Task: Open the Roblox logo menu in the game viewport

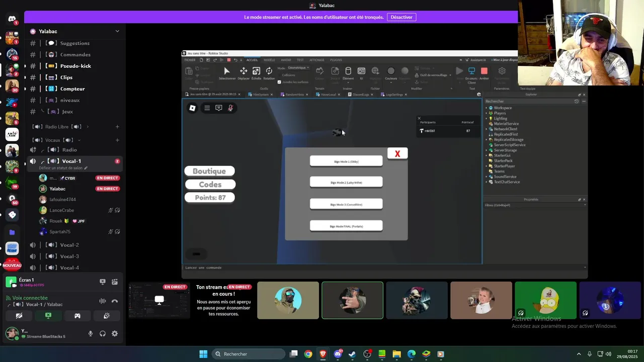Action: click(x=192, y=108)
